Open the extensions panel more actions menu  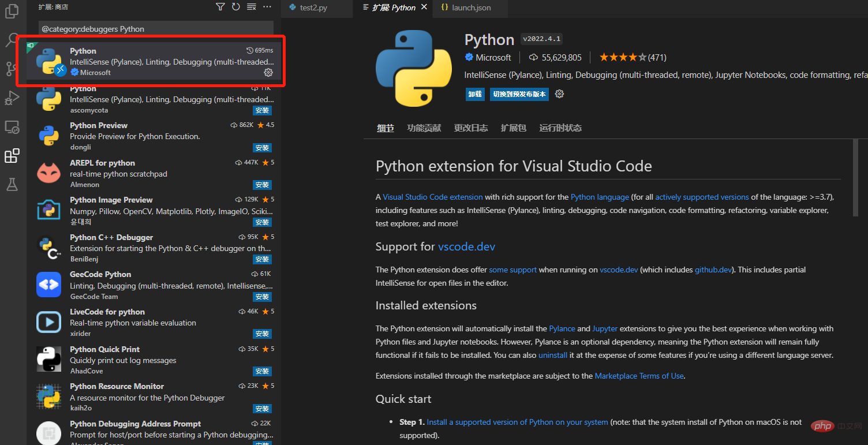tap(267, 7)
